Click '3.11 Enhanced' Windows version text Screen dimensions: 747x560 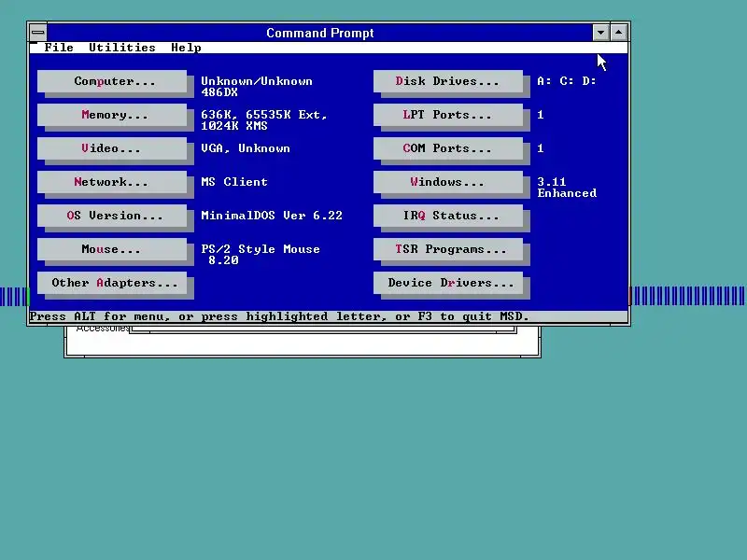click(567, 188)
